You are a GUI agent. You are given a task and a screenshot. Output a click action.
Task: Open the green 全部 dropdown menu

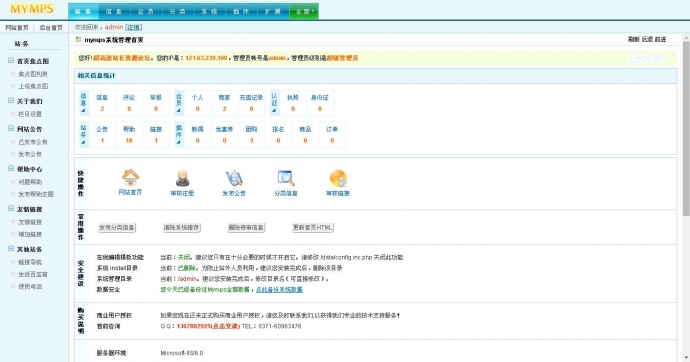tap(304, 11)
